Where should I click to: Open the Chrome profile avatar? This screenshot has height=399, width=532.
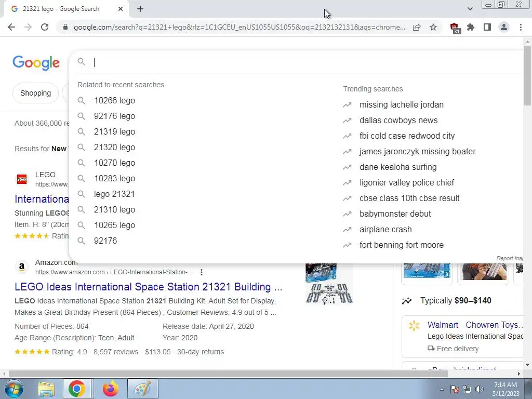point(504,27)
